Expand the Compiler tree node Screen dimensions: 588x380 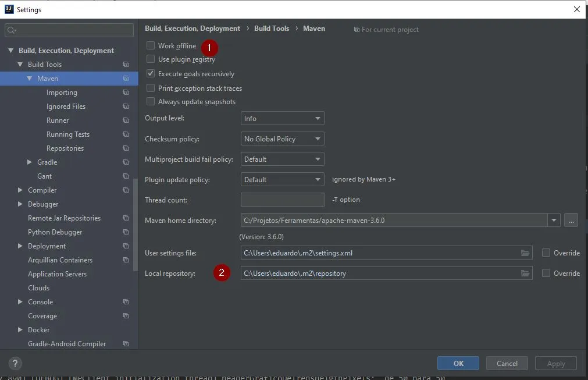[x=20, y=190]
